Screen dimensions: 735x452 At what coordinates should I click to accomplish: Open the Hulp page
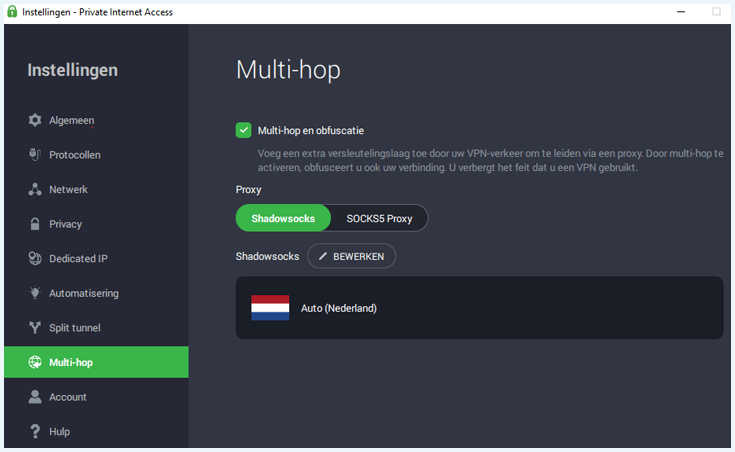(96, 431)
